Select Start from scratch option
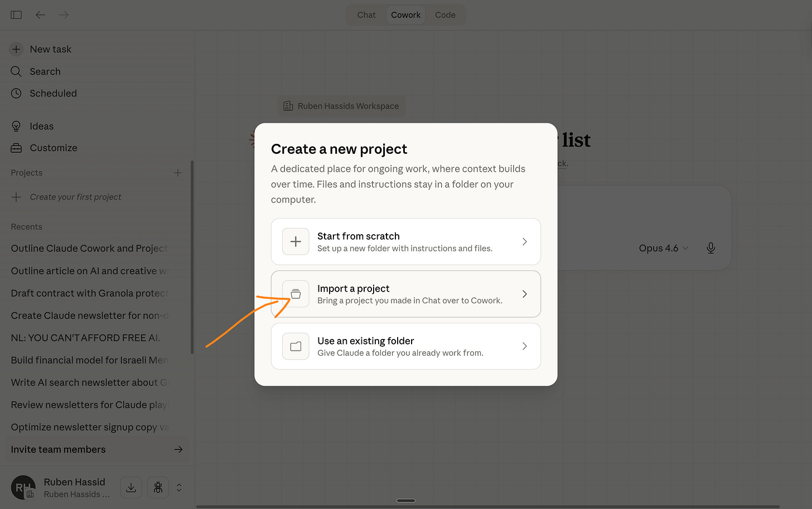 (x=405, y=241)
